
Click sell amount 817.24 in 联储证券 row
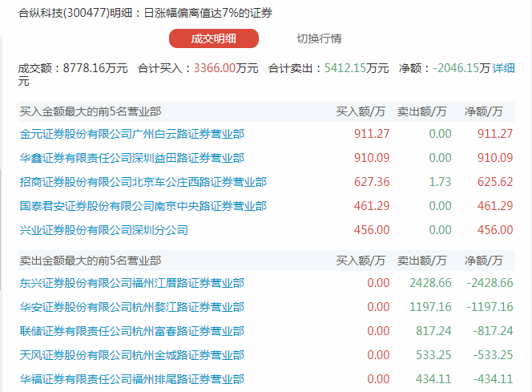coord(433,331)
